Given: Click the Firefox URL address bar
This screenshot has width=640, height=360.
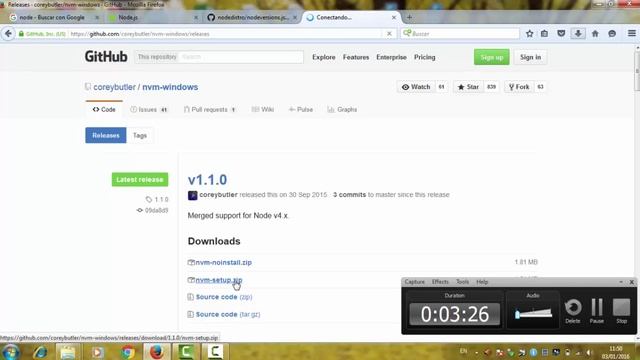Looking at the screenshot, I should [227, 34].
